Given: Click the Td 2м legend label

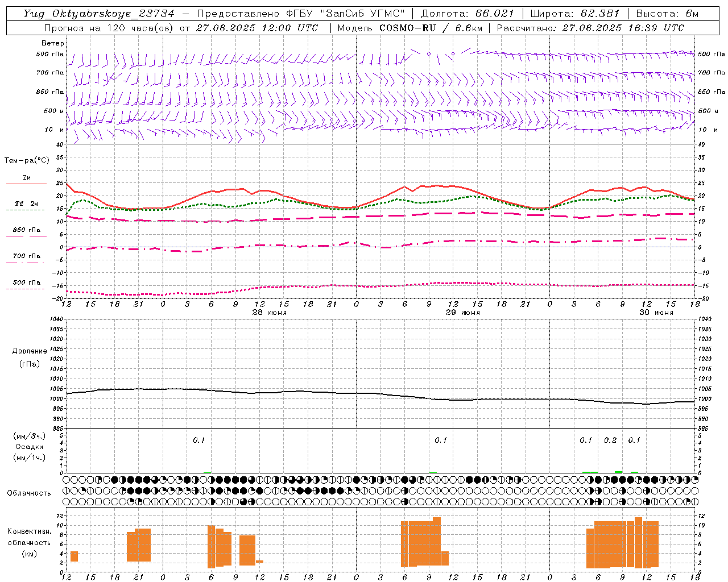Looking at the screenshot, I should pyautogui.click(x=27, y=203).
